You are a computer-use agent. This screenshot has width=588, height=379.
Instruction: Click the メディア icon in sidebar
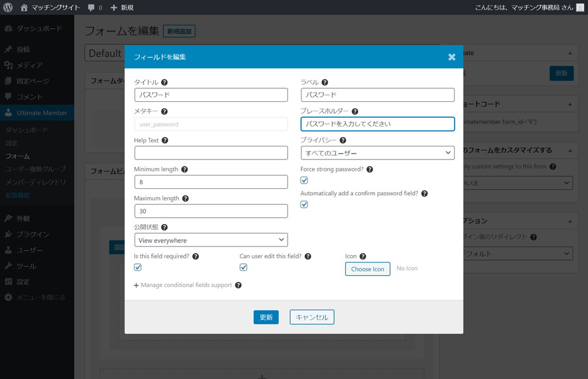8,65
